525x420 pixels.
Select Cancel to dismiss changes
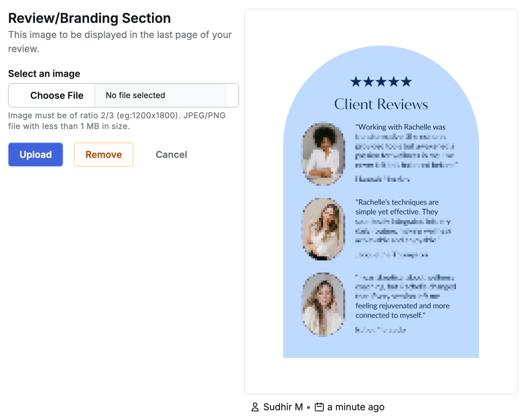(x=171, y=155)
